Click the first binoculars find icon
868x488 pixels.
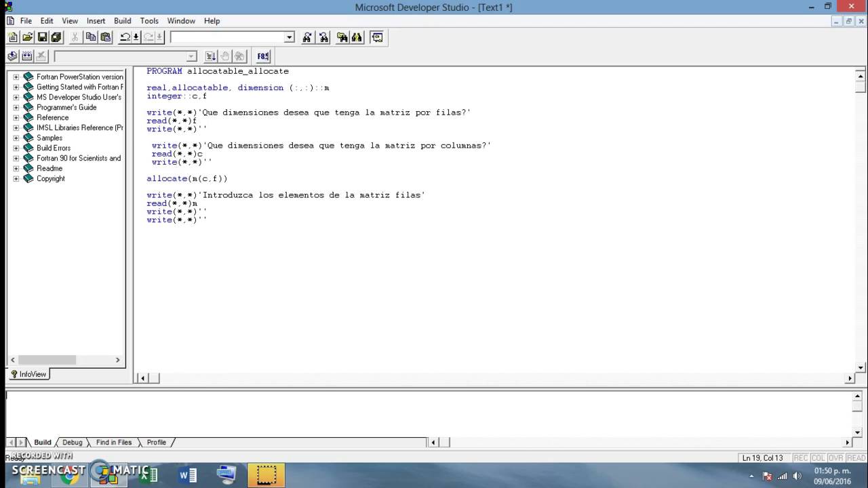[x=307, y=37]
